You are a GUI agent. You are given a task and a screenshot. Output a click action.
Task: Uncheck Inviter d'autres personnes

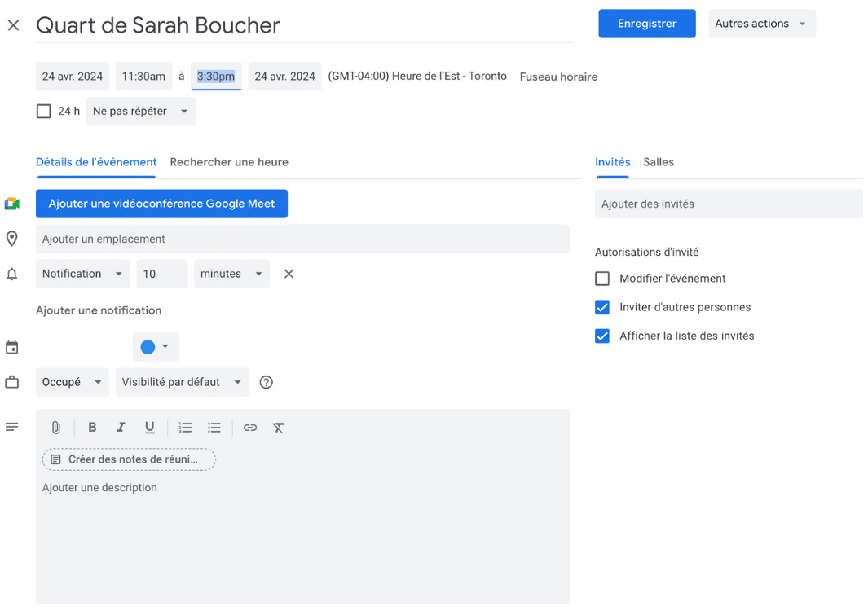pos(602,307)
